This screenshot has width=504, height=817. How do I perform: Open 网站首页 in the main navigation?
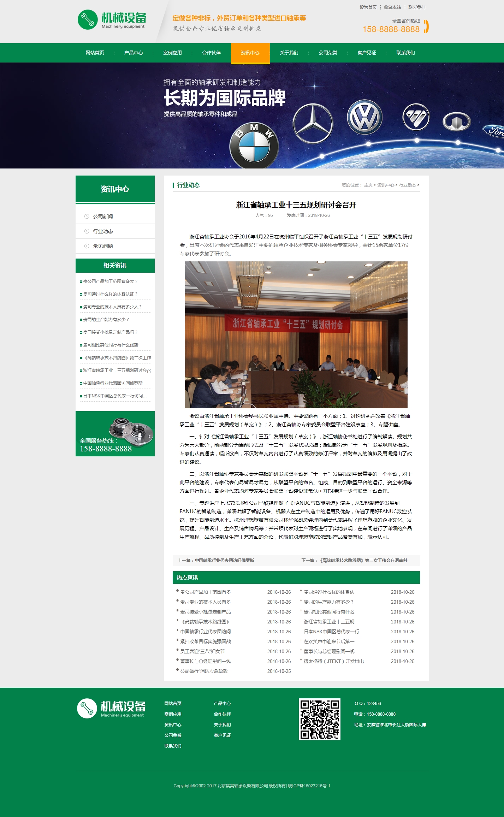[x=95, y=53]
